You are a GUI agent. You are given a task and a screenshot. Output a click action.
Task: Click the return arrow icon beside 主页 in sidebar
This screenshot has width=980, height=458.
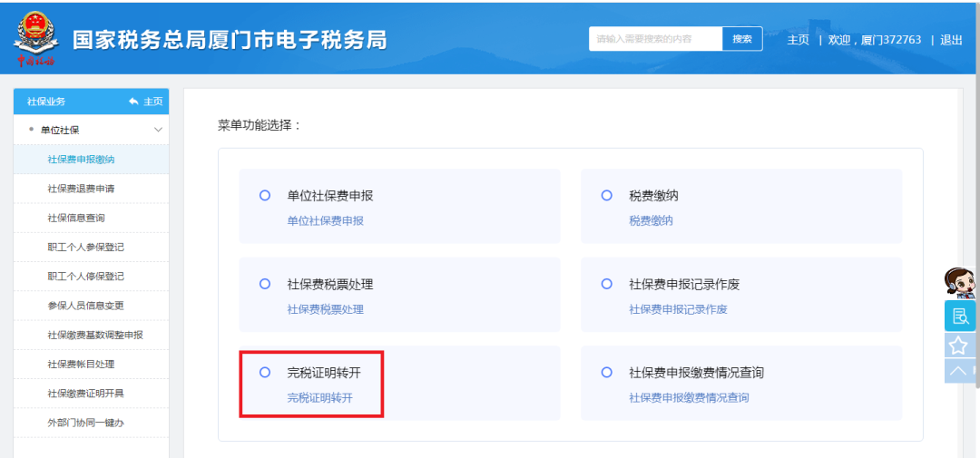(133, 102)
